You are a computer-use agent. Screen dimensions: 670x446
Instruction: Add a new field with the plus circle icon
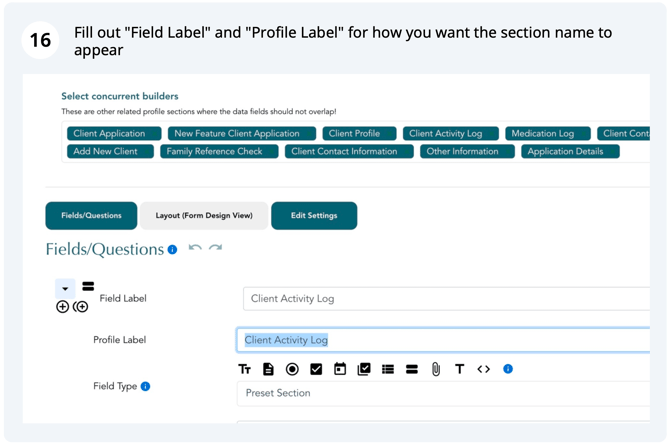(62, 307)
